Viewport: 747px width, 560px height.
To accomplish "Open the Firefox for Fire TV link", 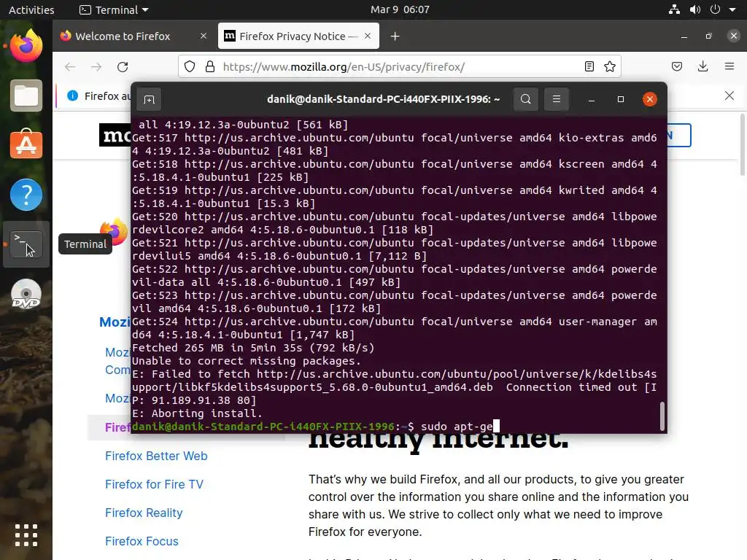I will [154, 484].
